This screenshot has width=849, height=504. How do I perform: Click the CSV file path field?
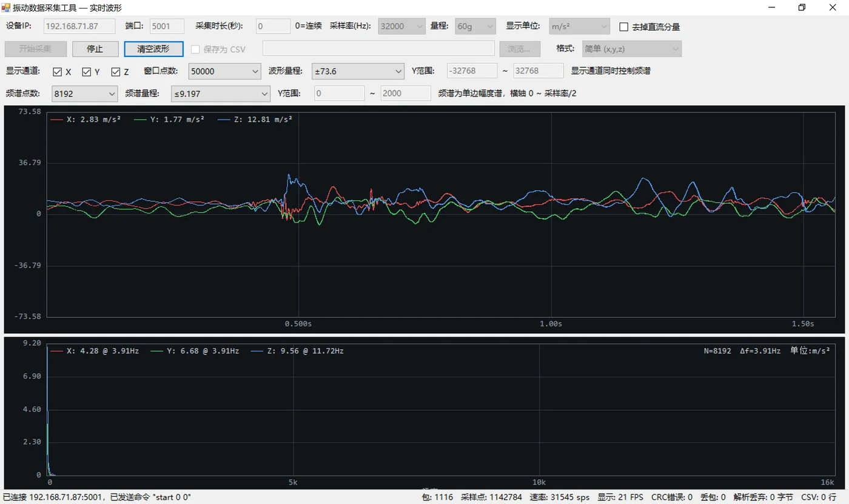[x=378, y=49]
